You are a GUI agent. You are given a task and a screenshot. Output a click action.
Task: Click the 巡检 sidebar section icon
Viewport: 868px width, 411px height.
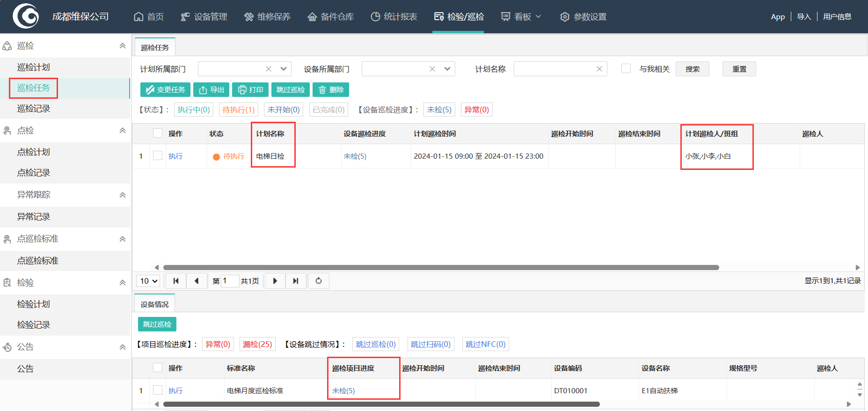(7, 46)
